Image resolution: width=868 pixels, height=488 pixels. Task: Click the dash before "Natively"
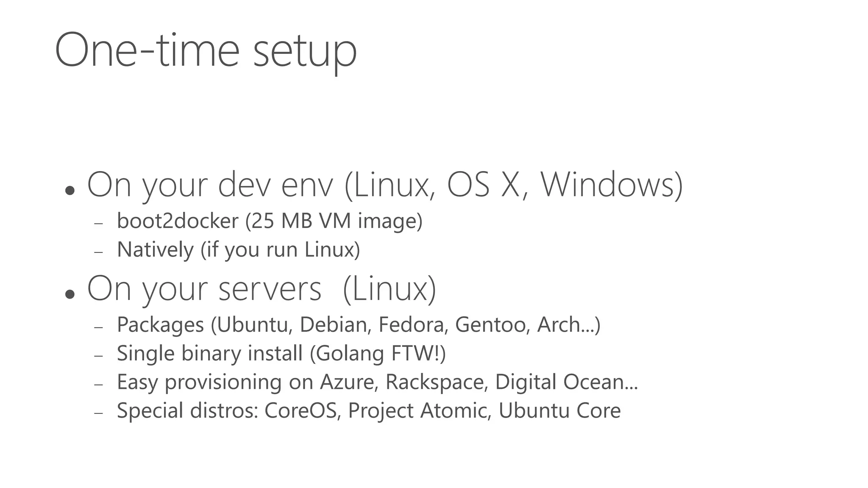coord(99,252)
